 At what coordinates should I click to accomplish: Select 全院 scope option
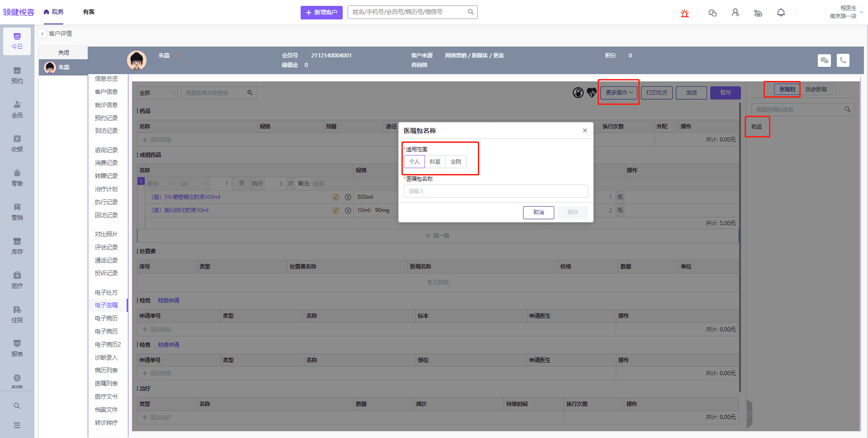456,162
